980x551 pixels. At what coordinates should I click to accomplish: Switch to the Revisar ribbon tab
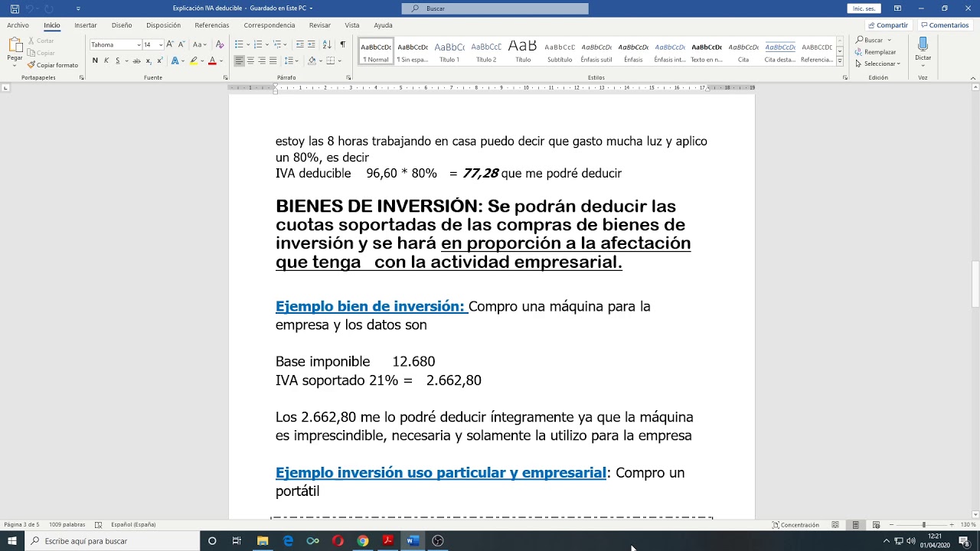coord(322,25)
